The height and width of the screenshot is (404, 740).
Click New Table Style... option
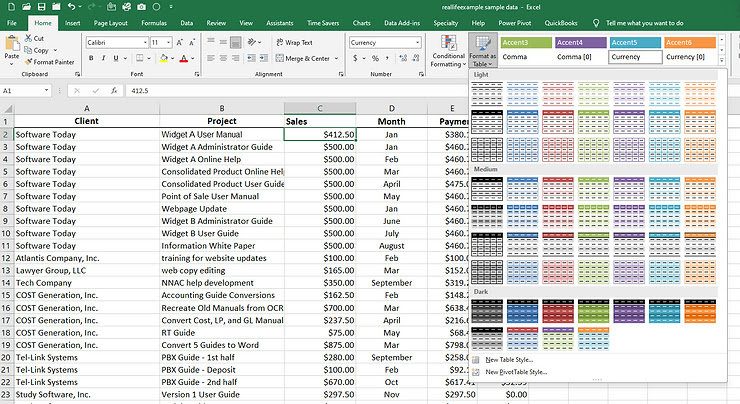click(x=509, y=360)
